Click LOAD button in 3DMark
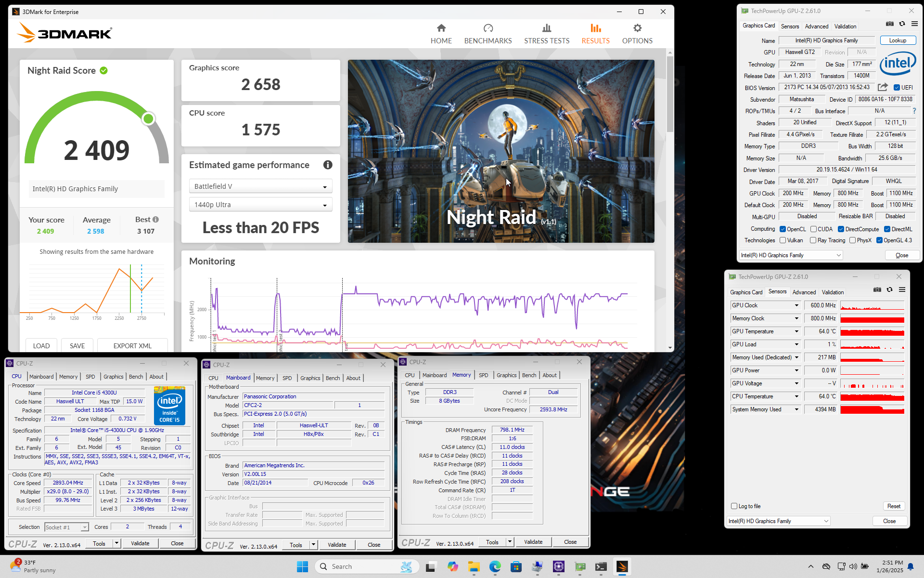The width and height of the screenshot is (924, 578). click(x=41, y=346)
